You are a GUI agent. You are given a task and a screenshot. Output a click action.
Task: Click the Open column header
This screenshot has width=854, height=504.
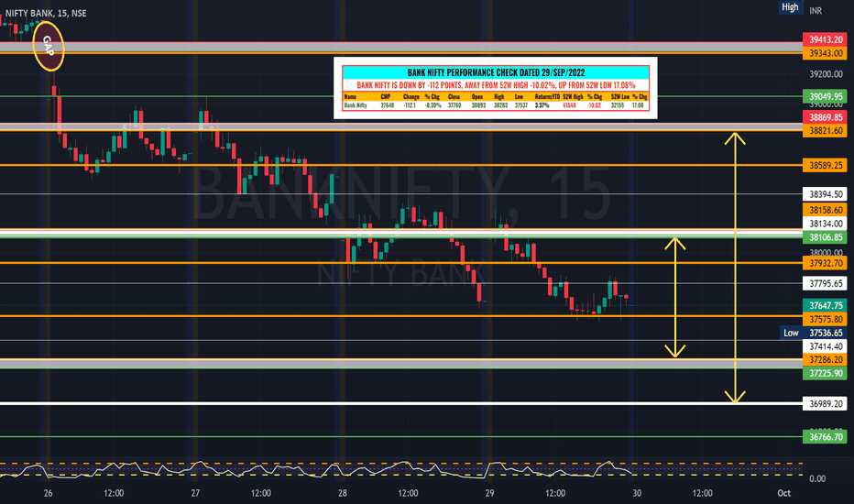click(x=477, y=96)
